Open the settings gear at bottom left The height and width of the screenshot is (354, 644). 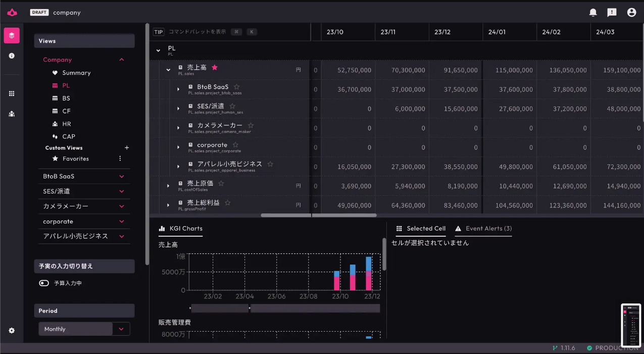click(12, 330)
